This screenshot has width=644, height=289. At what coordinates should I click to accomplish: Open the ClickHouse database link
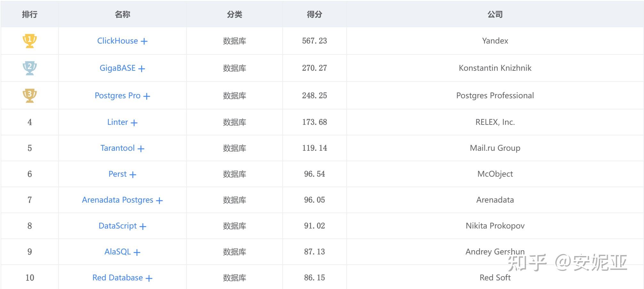[117, 41]
